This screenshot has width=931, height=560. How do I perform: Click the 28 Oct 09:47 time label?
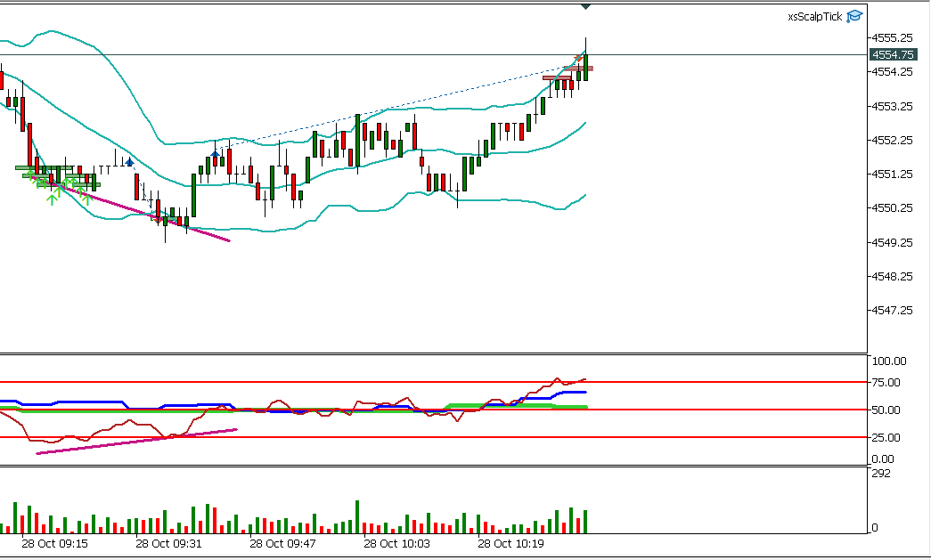point(282,543)
